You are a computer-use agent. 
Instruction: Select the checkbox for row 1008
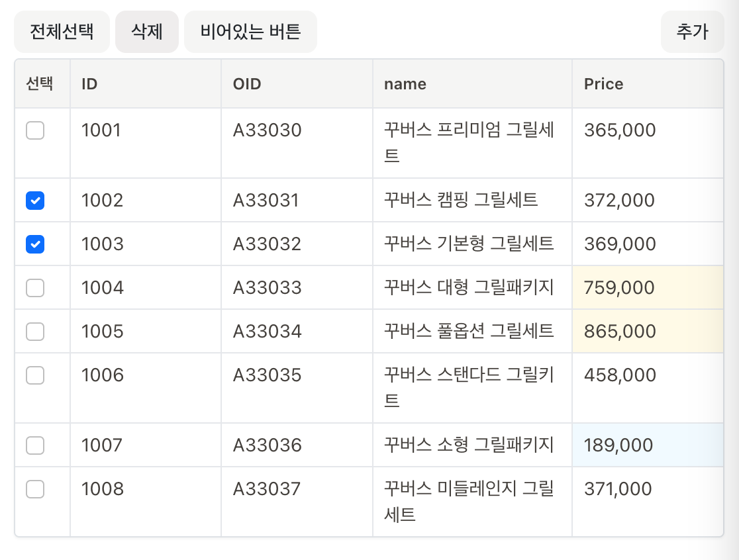tap(35, 489)
